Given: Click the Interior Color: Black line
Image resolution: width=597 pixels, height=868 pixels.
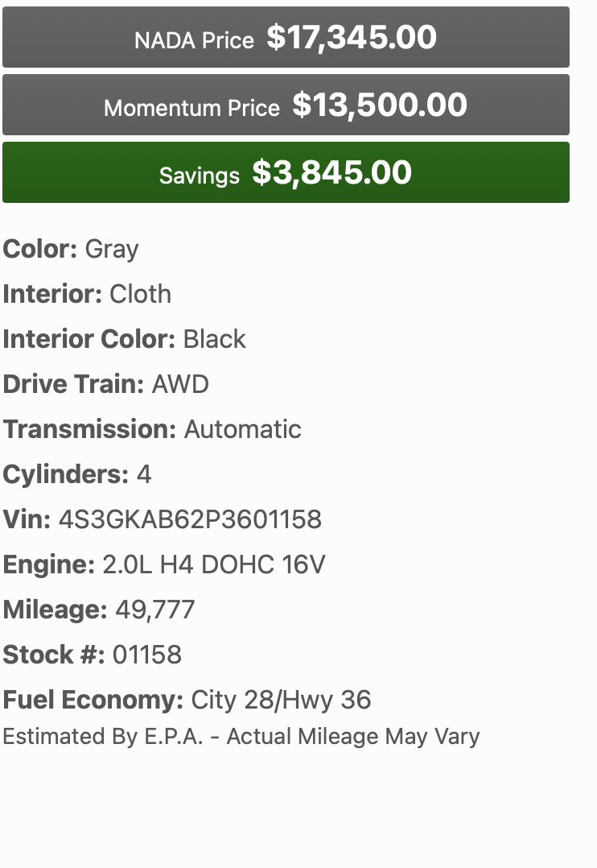Looking at the screenshot, I should pos(125,339).
